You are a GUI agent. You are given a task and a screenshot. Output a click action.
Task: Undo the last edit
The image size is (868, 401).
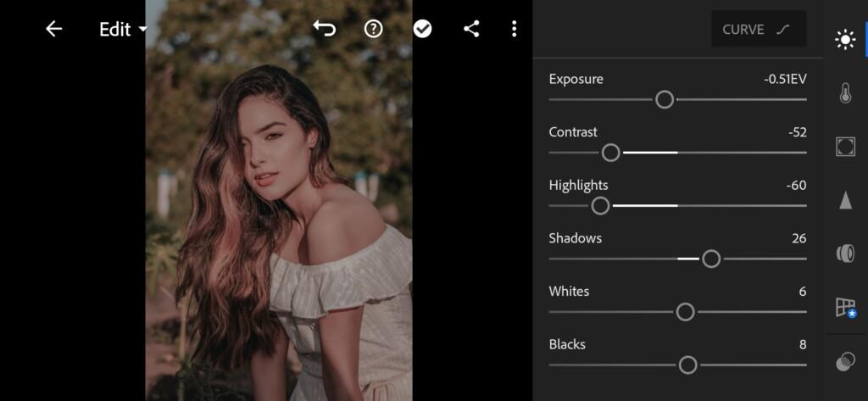325,28
